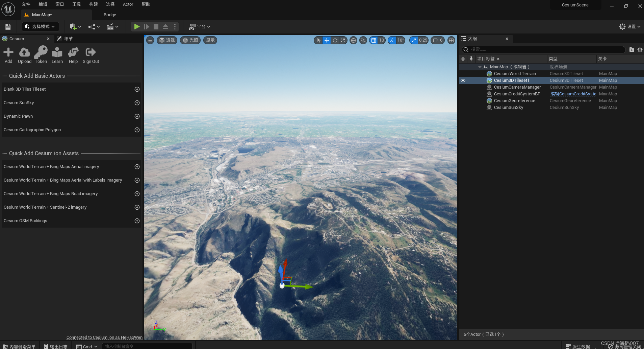Click the 显示 show flags icon in viewport

(x=210, y=40)
